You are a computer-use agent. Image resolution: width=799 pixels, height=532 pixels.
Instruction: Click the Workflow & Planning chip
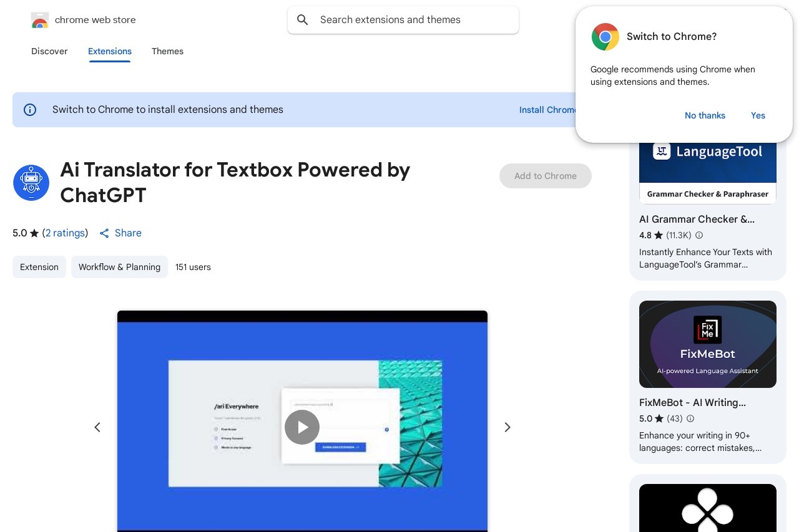pos(119,267)
